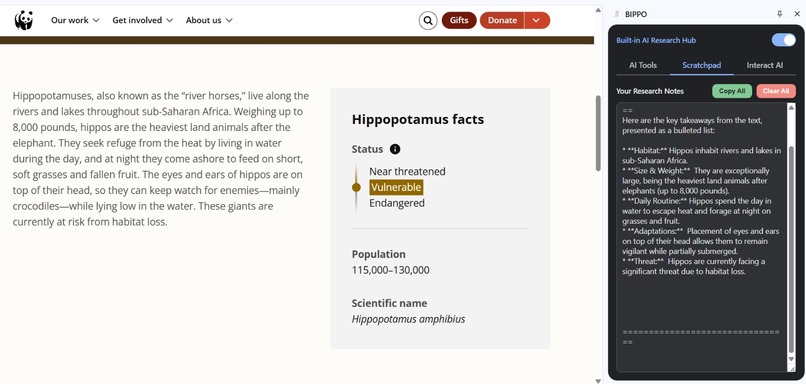Click the Your Research Notes label
This screenshot has height=384, width=806.
click(650, 91)
